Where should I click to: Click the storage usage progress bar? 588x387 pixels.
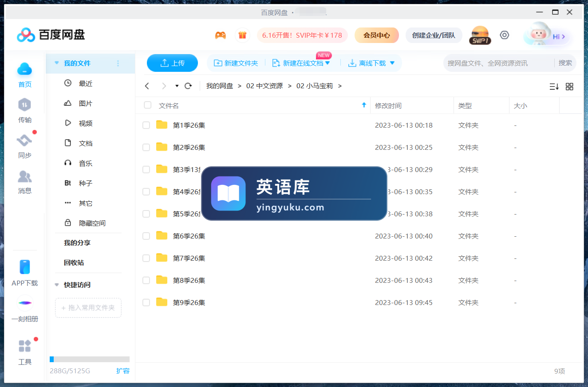90,359
